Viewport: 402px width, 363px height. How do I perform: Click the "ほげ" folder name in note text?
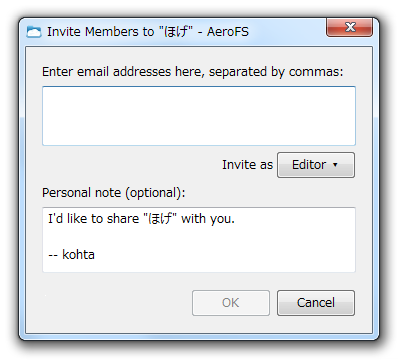162,219
